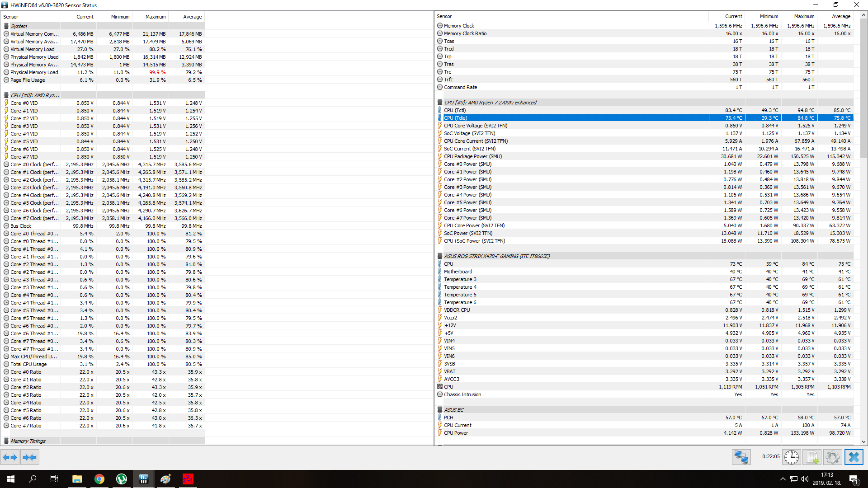The image size is (868, 488).
Task: Select Max CPU/Thread Usage row
Action: click(x=103, y=357)
